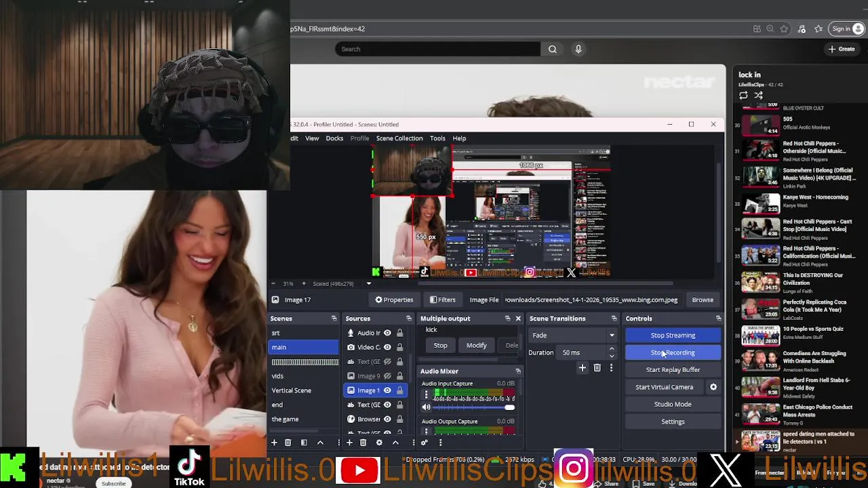Hide the Video Capture source eye

pyautogui.click(x=387, y=347)
